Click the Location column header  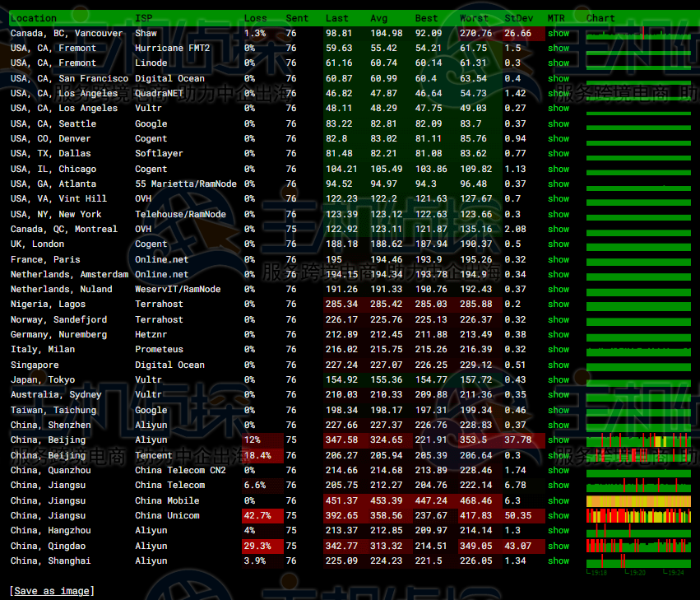coord(34,18)
